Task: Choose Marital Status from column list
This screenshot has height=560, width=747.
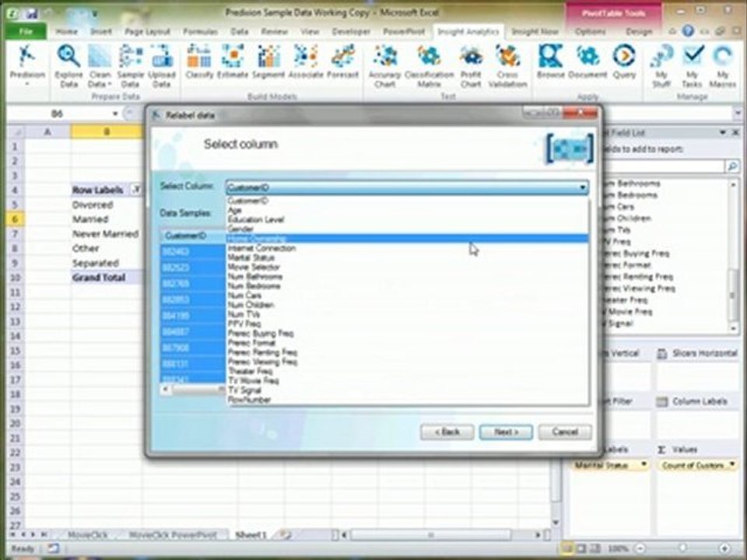Action: click(x=407, y=257)
